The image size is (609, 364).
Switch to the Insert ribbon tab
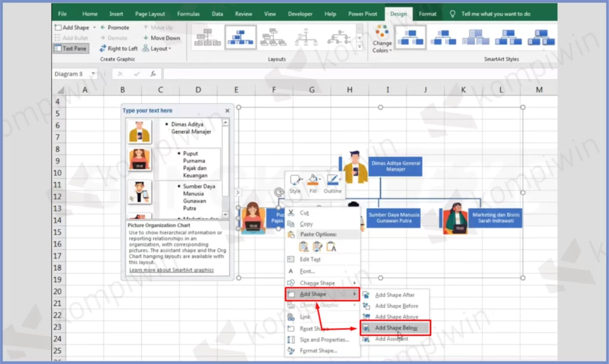click(x=117, y=14)
